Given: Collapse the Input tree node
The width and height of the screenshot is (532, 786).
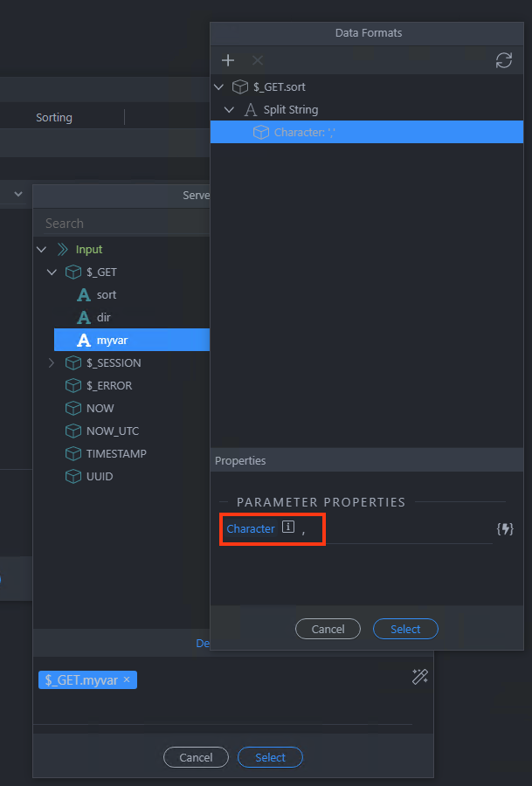Looking at the screenshot, I should point(42,249).
